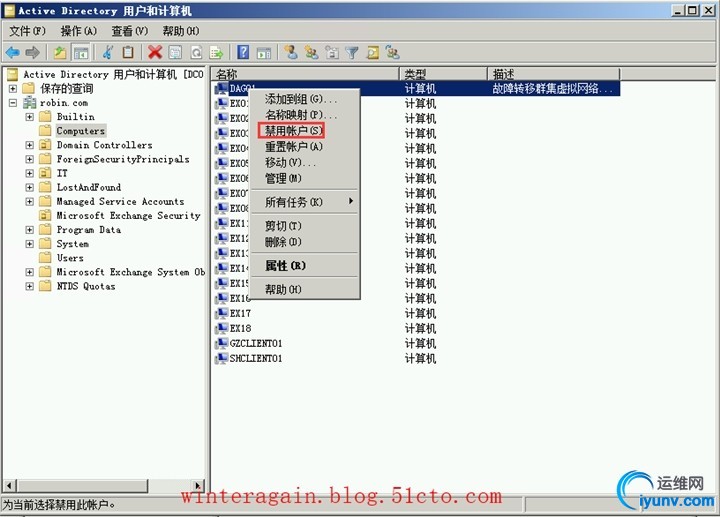Click the tree pane right scroll arrow
The height and width of the screenshot is (517, 720).
[x=198, y=485]
